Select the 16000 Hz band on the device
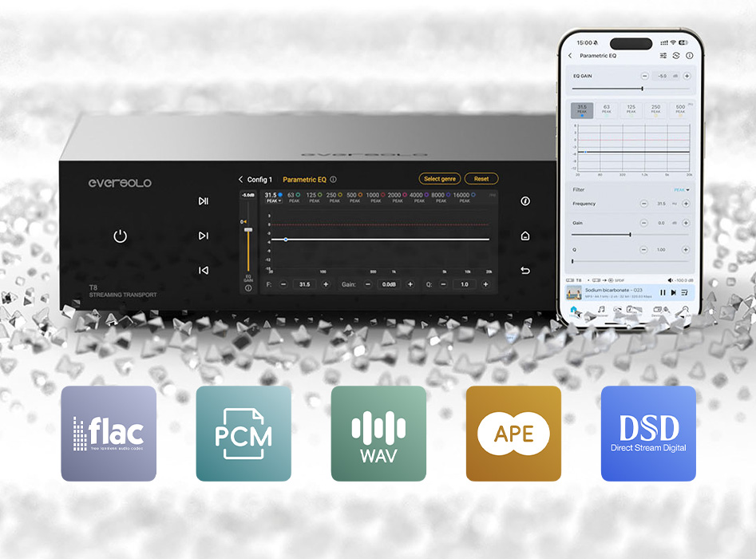This screenshot has height=559, width=756. tap(465, 197)
